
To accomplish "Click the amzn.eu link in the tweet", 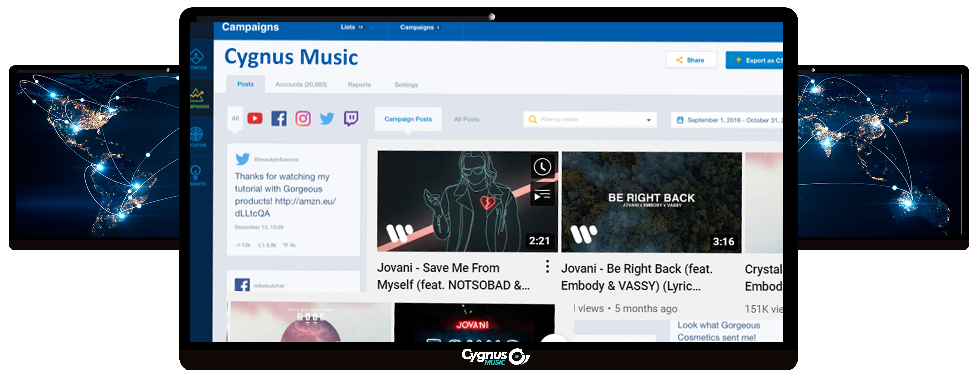I will 285,207.
